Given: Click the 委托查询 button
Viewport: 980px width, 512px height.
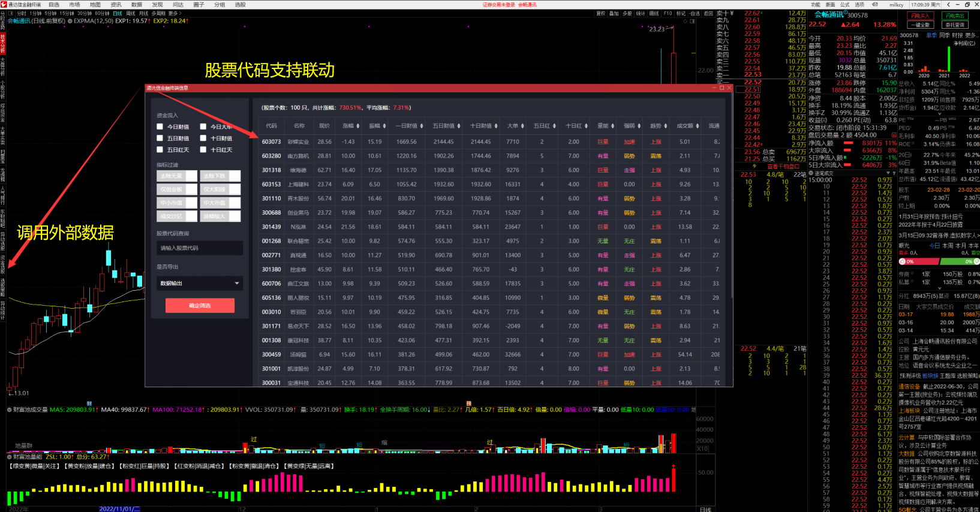Looking at the screenshot, I should [955, 25].
